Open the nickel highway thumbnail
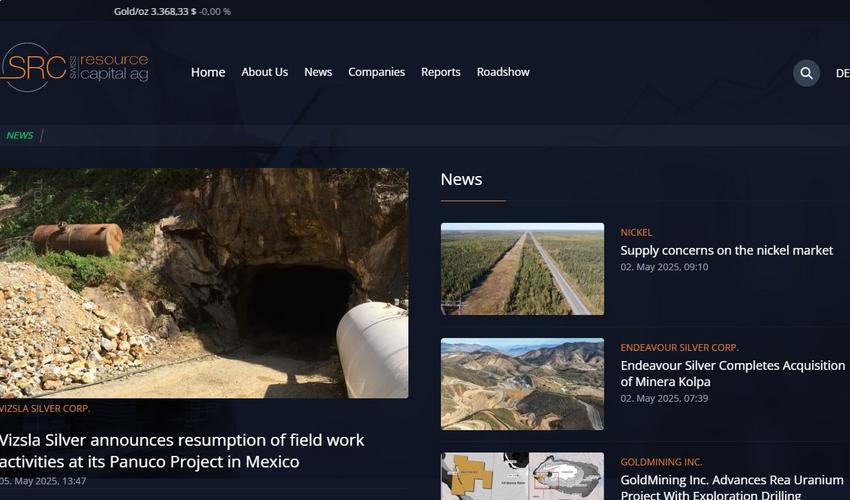 pyautogui.click(x=522, y=269)
